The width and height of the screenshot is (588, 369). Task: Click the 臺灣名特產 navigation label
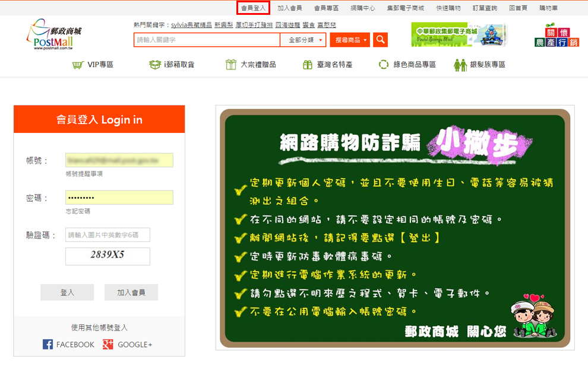tap(335, 65)
